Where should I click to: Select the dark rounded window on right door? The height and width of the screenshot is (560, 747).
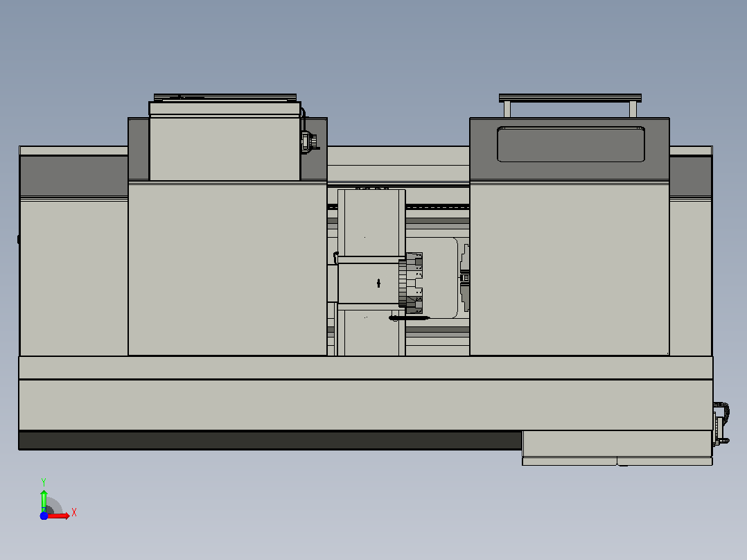571,144
